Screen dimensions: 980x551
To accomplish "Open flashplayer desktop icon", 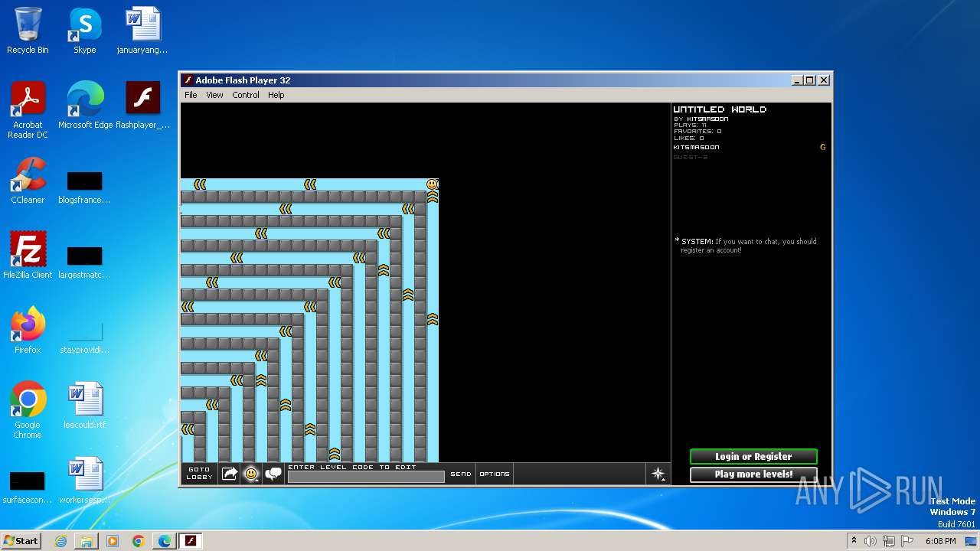I will pos(142,106).
